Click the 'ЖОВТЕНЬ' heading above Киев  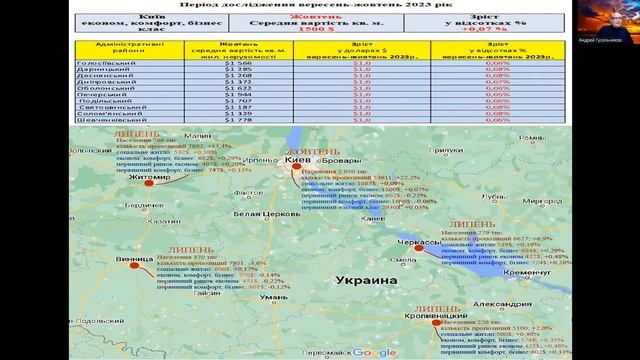[x=312, y=152]
